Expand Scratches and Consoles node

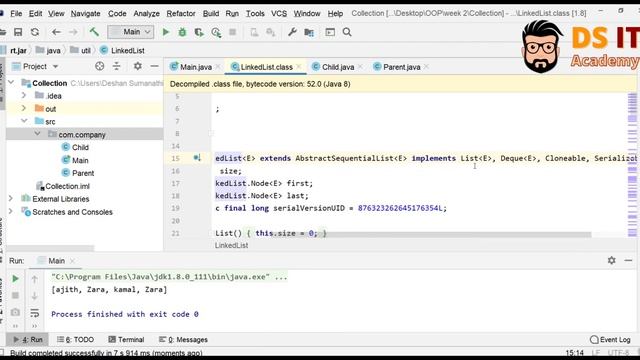point(11,212)
